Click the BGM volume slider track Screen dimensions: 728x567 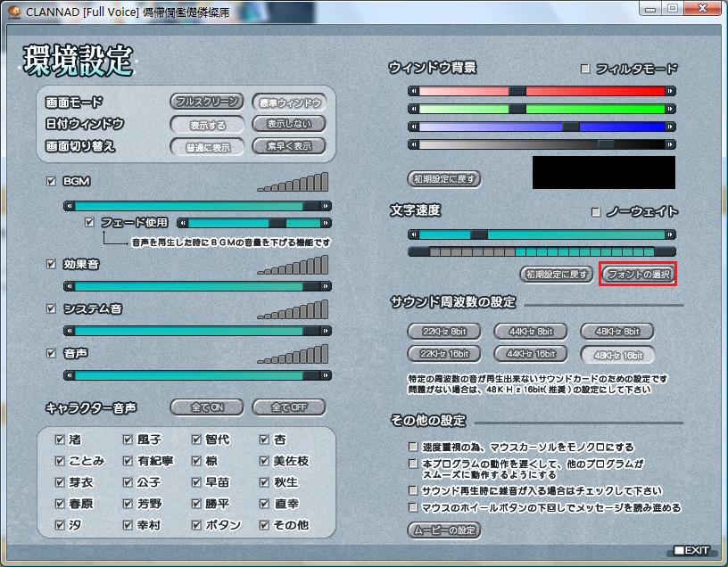pyautogui.click(x=198, y=206)
